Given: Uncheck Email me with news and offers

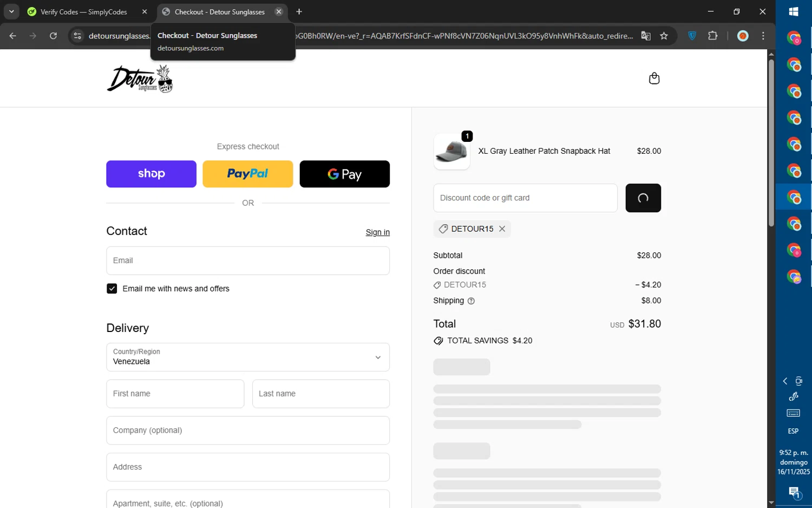Looking at the screenshot, I should click(x=112, y=289).
